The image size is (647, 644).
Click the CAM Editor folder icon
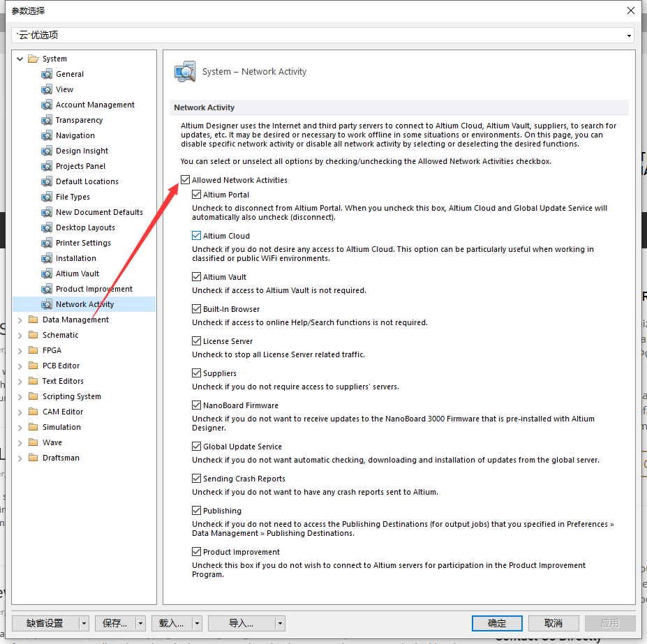pos(34,412)
